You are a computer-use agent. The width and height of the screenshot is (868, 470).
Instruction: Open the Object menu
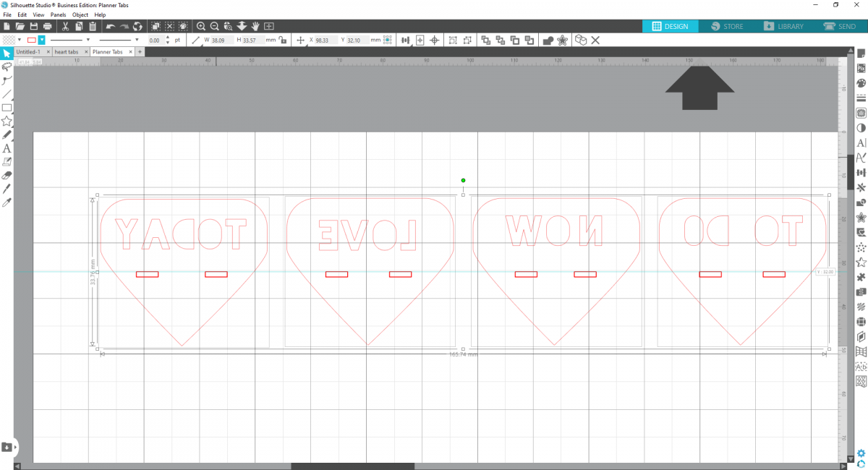[80, 14]
